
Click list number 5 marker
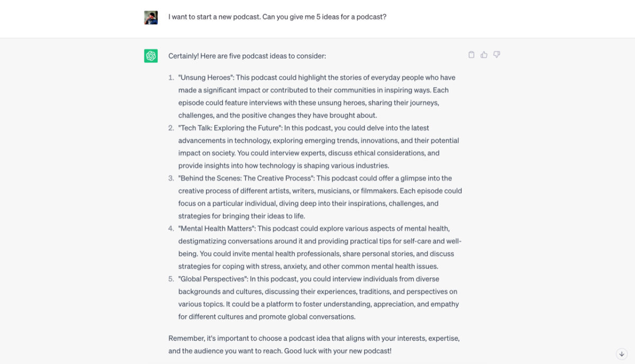tap(171, 279)
